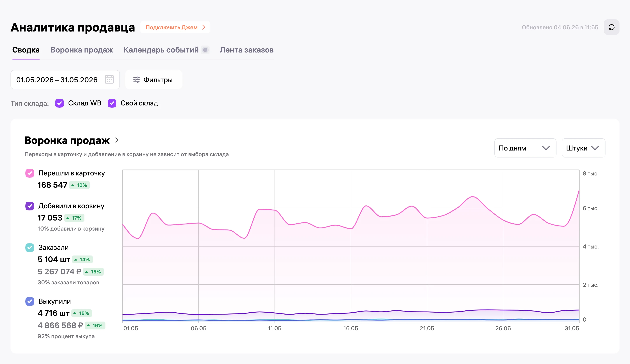Click the 17 053 cart additions value
The width and height of the screenshot is (630, 364).
coord(50,218)
